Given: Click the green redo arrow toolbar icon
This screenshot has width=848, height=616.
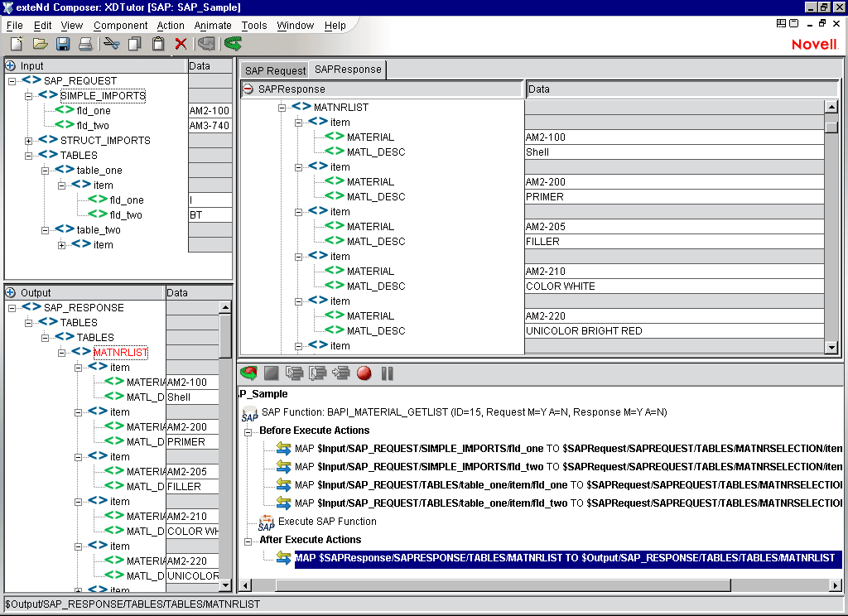Looking at the screenshot, I should 233,44.
